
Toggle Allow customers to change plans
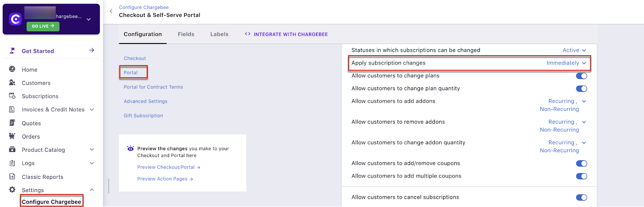[582, 76]
